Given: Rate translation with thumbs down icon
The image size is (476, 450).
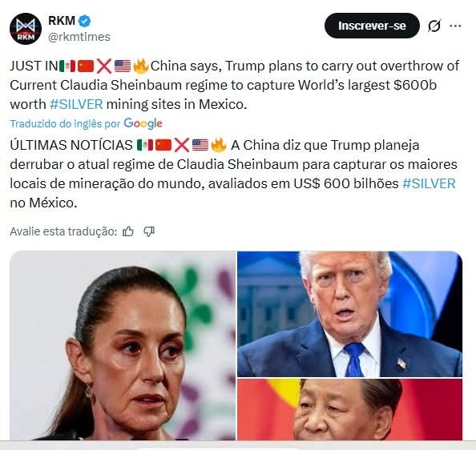Looking at the screenshot, I should coord(149,231).
